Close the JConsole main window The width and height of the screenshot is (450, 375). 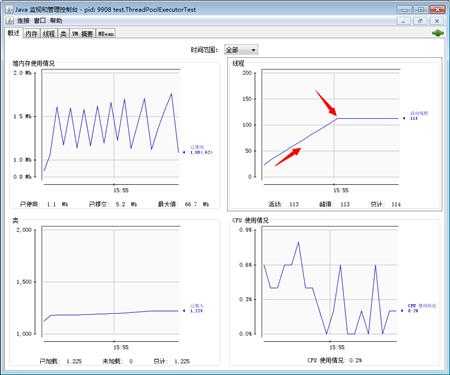[x=437, y=9]
